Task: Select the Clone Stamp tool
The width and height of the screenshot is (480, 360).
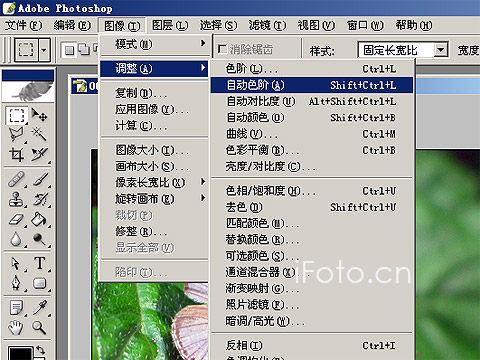Action: click(x=17, y=199)
